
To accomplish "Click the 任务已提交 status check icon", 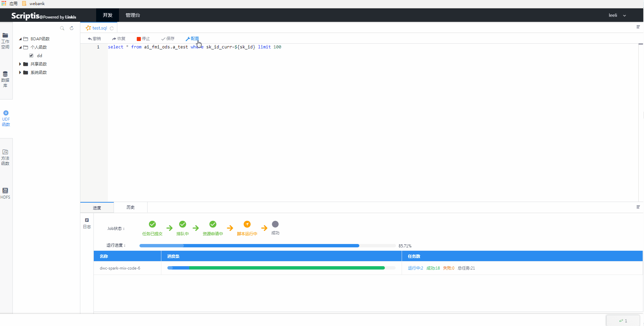I will tap(152, 224).
